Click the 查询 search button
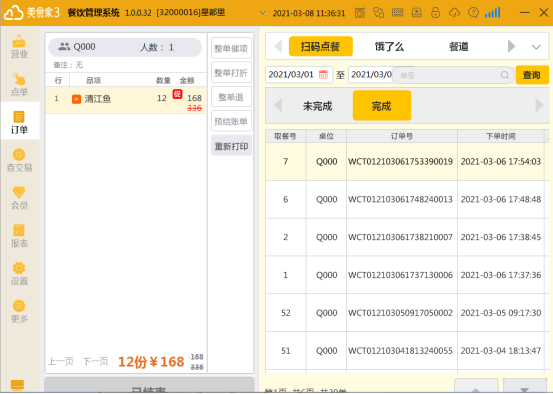Image resolution: width=553 pixels, height=394 pixels. (x=532, y=75)
